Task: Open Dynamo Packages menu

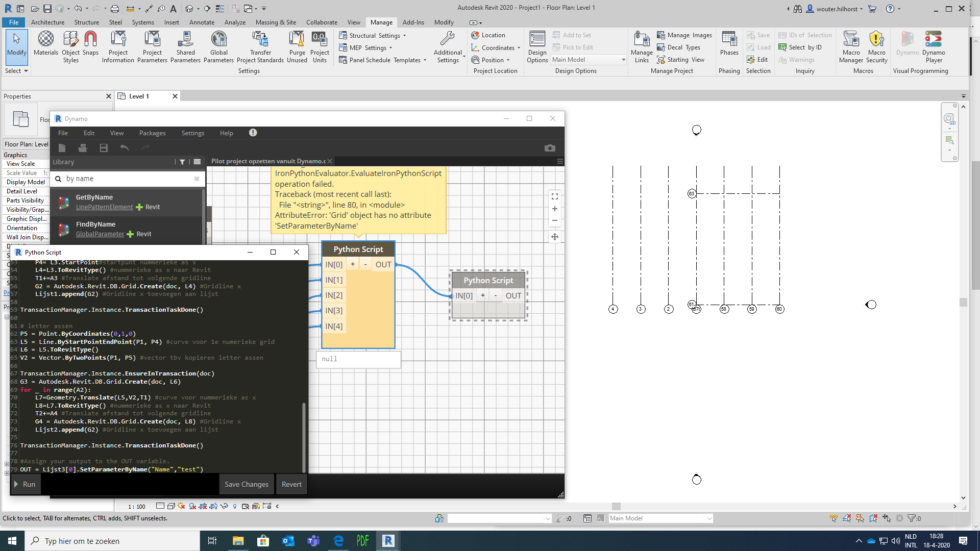Action: point(152,133)
